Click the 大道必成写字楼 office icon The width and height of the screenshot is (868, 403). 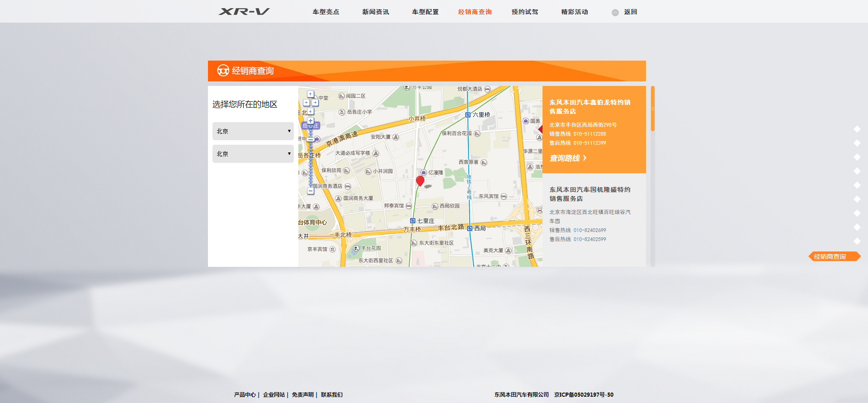[x=376, y=153]
